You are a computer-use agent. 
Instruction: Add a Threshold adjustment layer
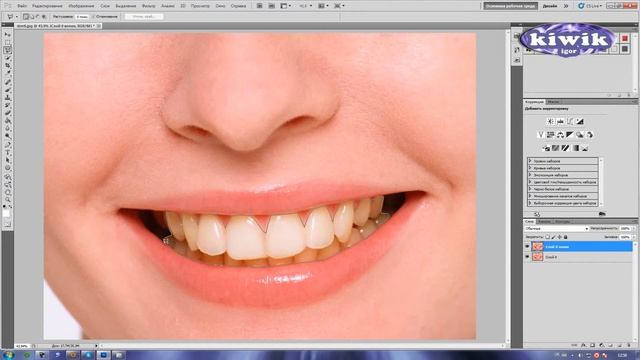(x=565, y=149)
